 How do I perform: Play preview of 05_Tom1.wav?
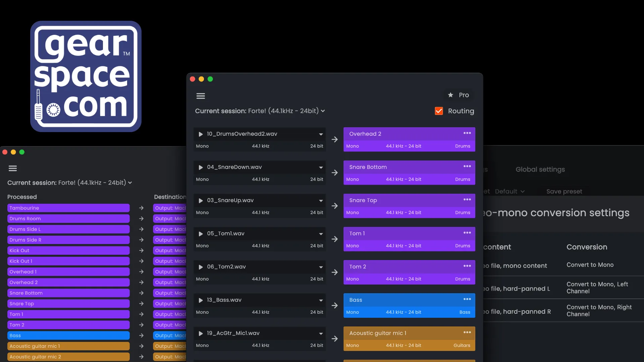tap(201, 234)
